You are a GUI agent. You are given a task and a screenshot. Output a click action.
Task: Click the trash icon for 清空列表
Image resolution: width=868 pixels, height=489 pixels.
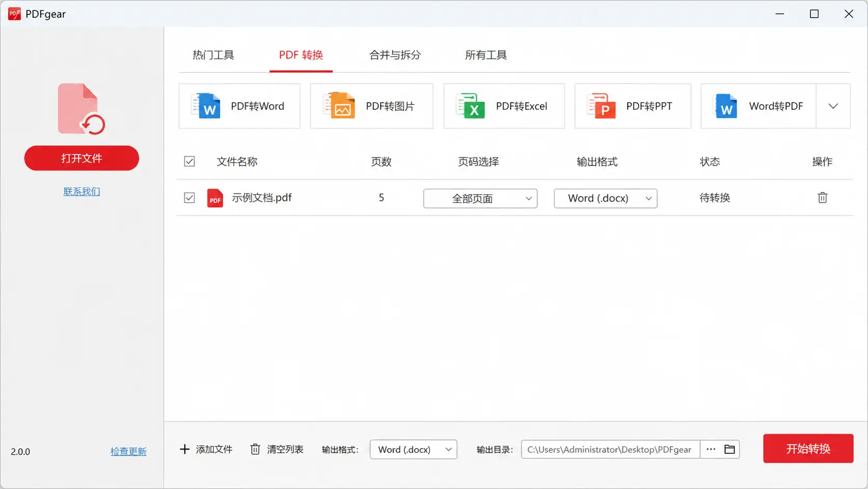[255, 449]
